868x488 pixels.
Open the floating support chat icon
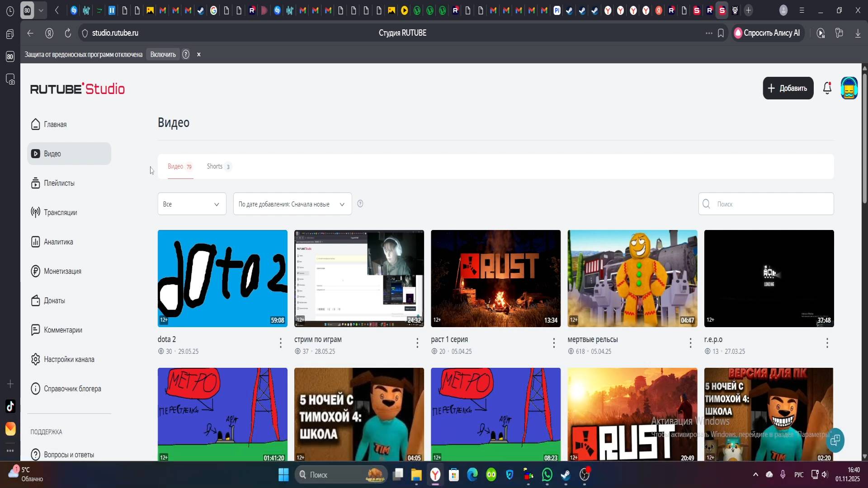[x=835, y=440]
